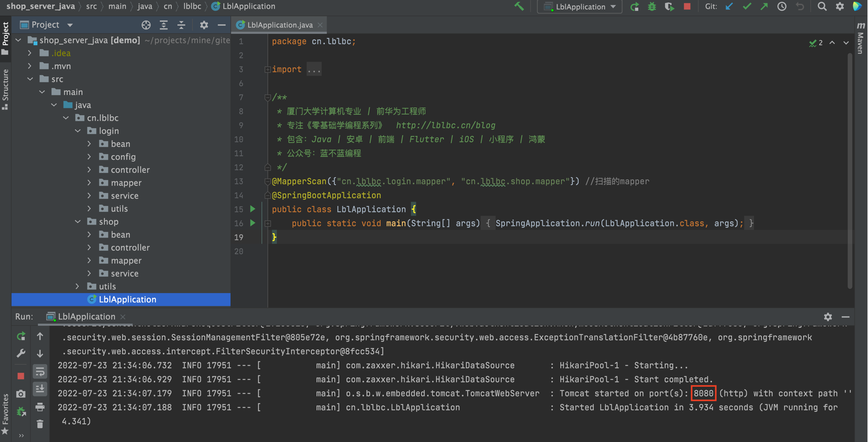Open Search Everywhere magnifier icon
The image size is (868, 442).
[822, 7]
